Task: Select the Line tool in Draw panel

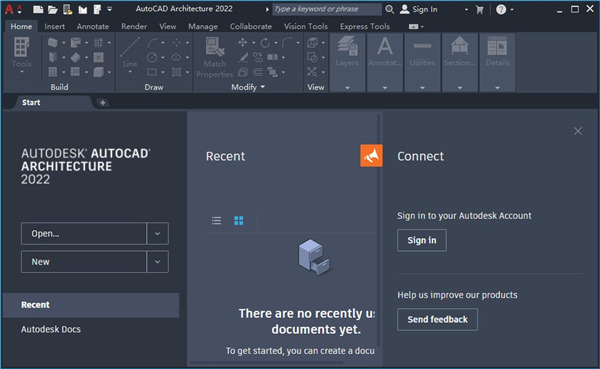Action: tap(130, 47)
